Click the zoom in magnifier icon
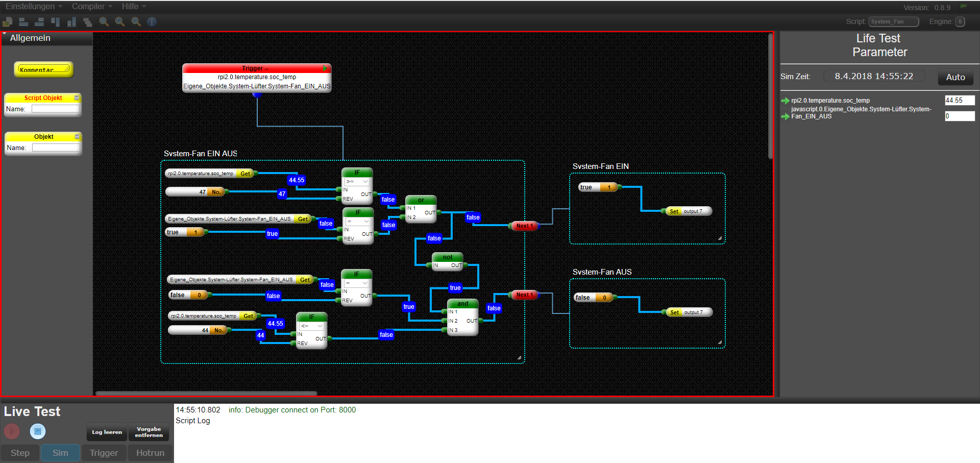Screen dimensions: 980x463 [x=120, y=21]
